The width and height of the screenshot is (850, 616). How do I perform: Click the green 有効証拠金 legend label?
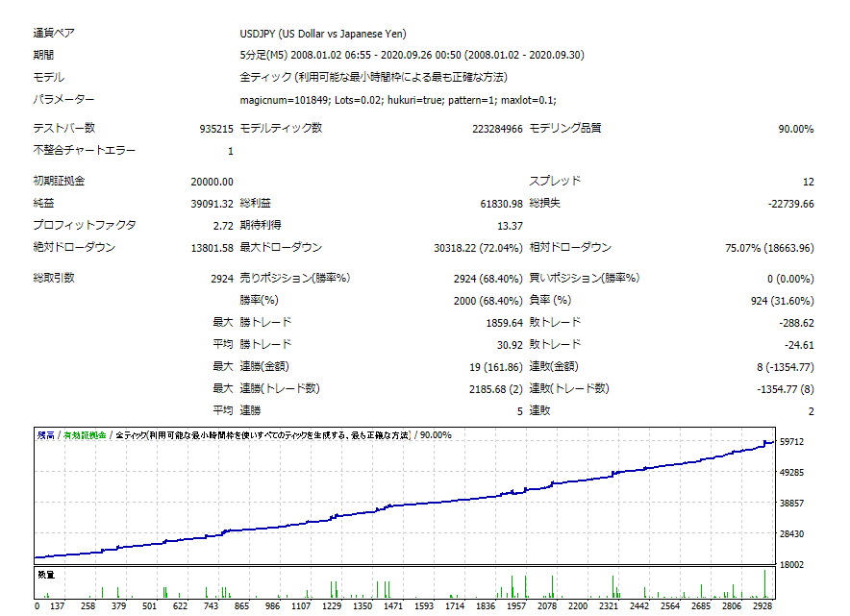point(83,435)
